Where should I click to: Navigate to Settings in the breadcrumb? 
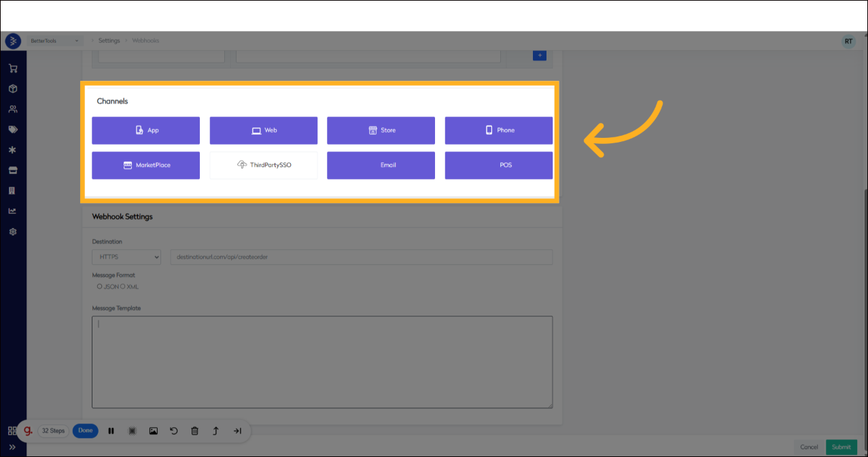109,40
